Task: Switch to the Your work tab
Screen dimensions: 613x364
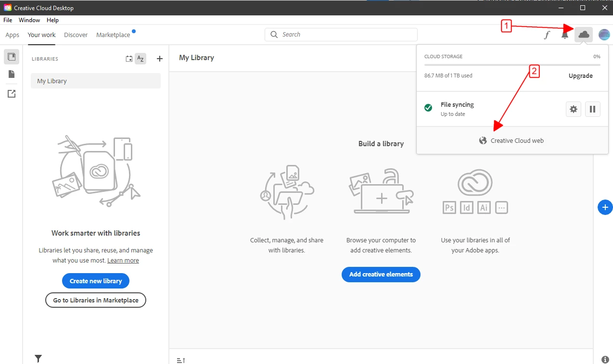Action: (x=42, y=35)
